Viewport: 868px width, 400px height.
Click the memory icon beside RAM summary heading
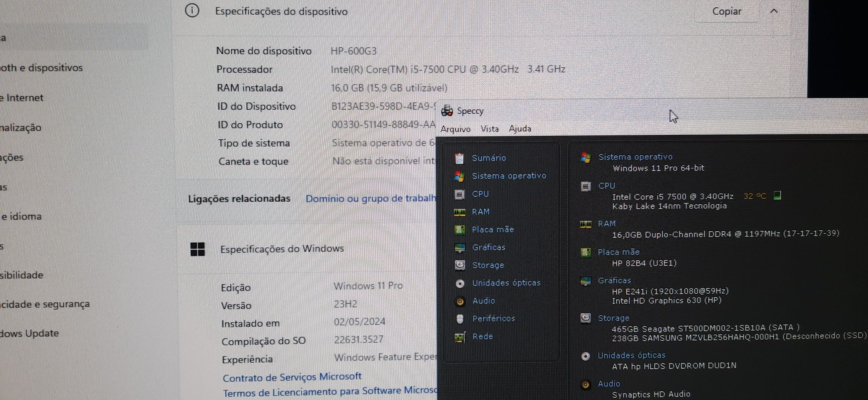coord(585,224)
